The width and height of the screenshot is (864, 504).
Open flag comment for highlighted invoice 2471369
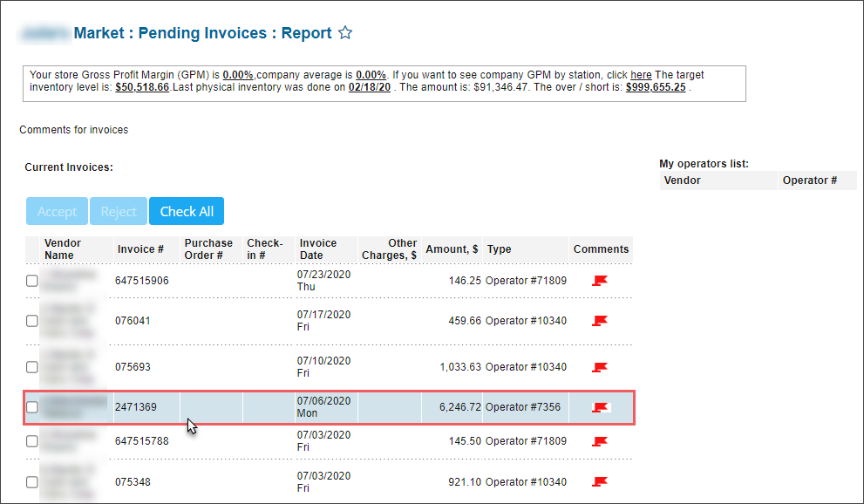599,405
